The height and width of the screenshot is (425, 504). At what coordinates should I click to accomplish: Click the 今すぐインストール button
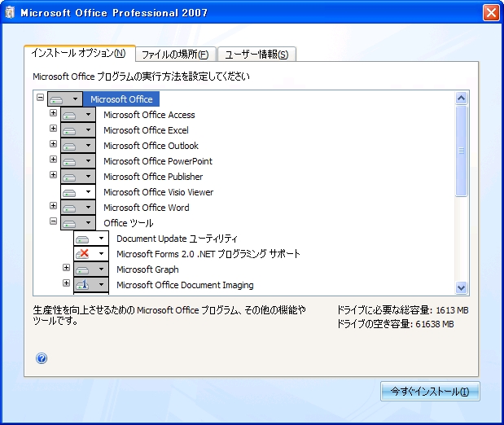[430, 392]
